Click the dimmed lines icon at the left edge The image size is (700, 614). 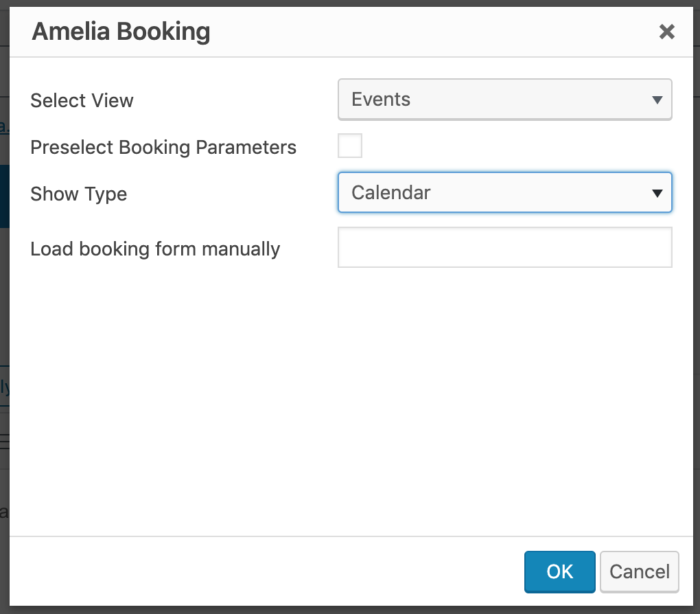[x=4, y=440]
